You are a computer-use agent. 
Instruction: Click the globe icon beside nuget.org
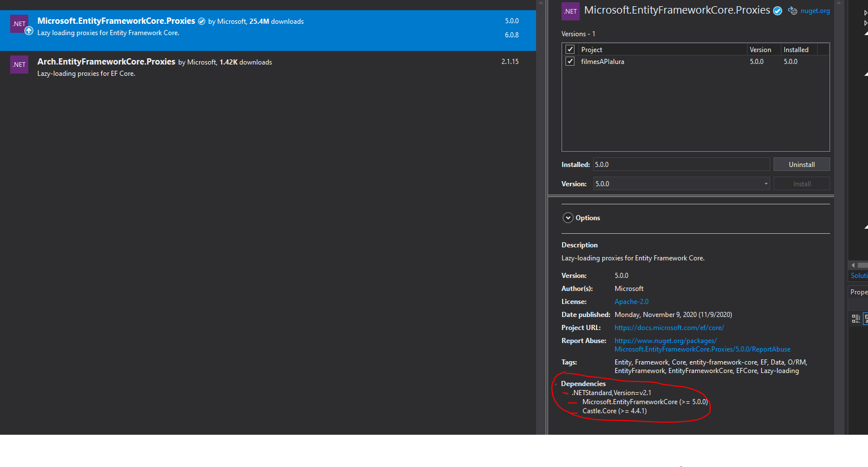(793, 11)
